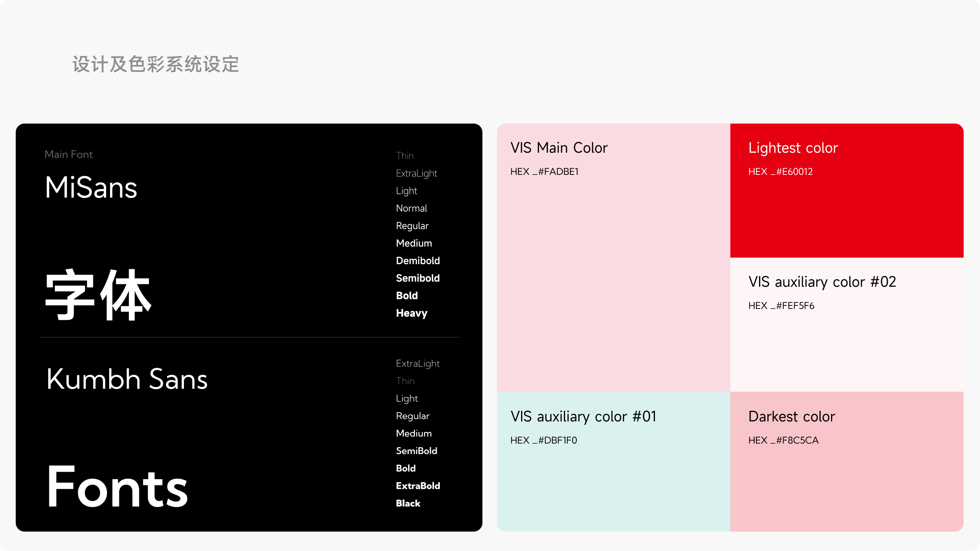Click the HEX _#FEF5F6 code
Viewport: 980px width, 551px height.
coord(781,306)
